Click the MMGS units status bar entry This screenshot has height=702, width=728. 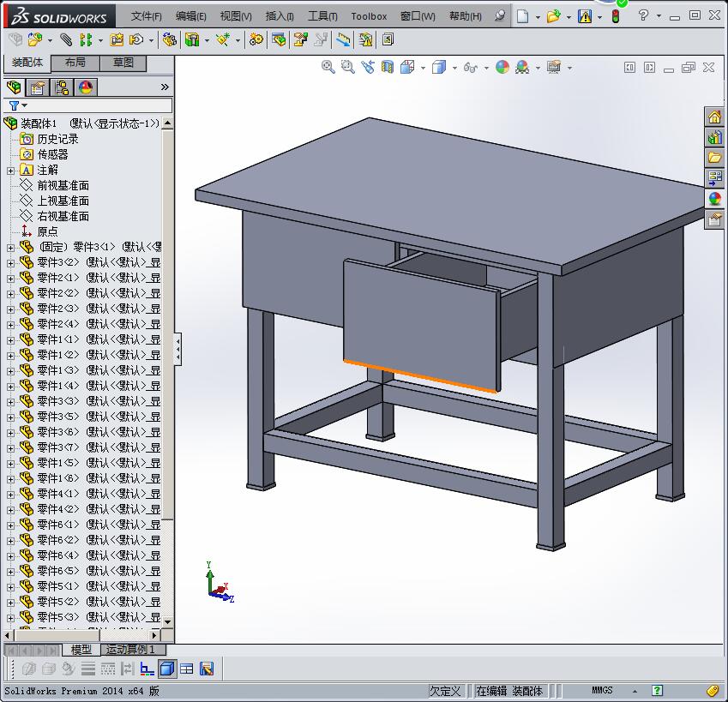tap(602, 690)
